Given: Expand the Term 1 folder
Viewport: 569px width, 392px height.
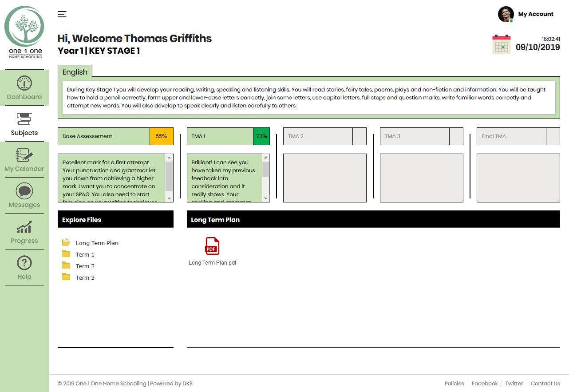Looking at the screenshot, I should (67, 254).
